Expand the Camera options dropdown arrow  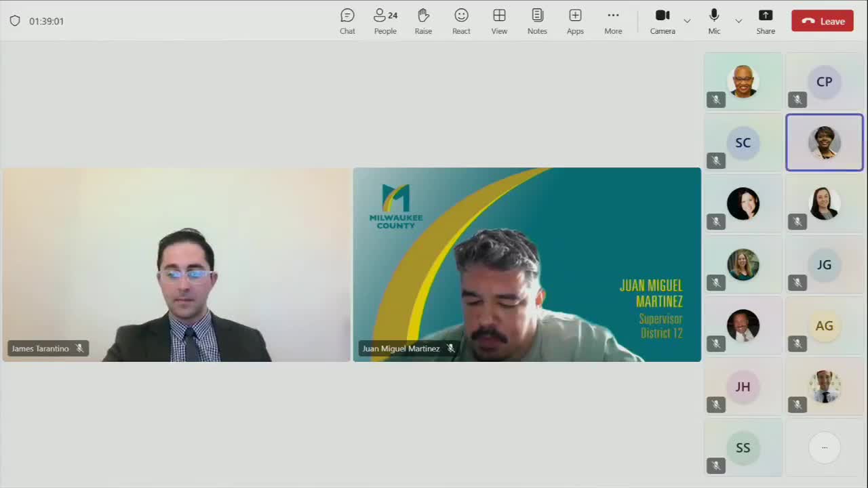coord(687,21)
